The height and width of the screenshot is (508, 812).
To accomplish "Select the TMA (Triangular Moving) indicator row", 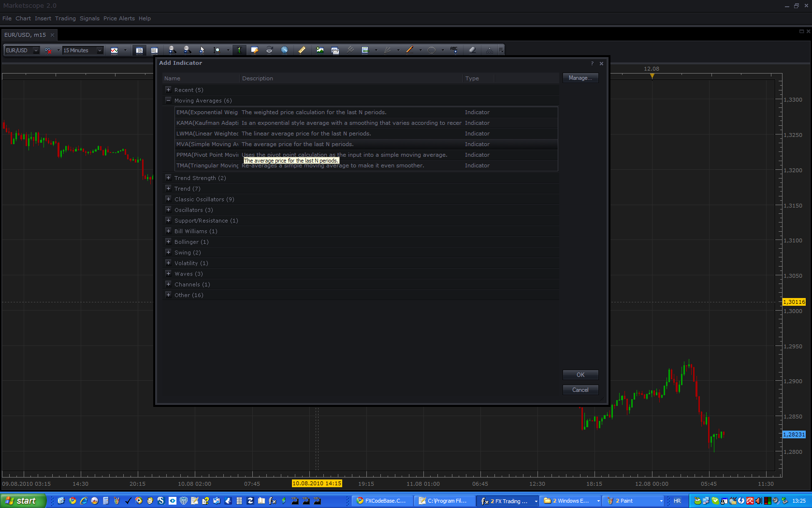I will 366,165.
